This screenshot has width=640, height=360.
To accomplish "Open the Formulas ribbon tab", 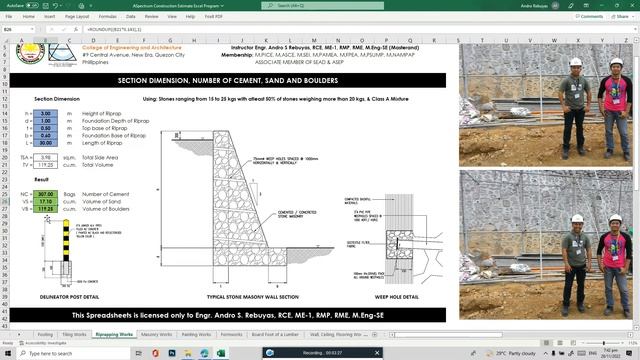I will [x=107, y=17].
